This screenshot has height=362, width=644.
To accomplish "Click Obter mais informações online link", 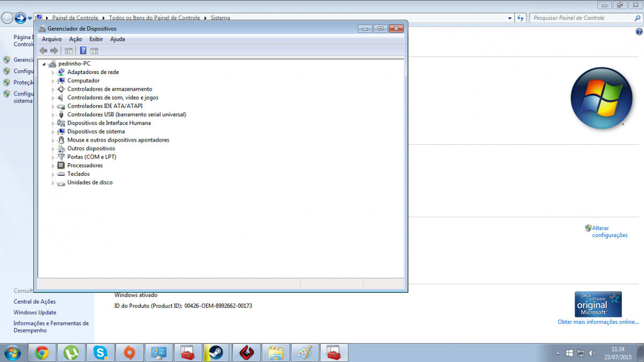I will (x=598, y=322).
